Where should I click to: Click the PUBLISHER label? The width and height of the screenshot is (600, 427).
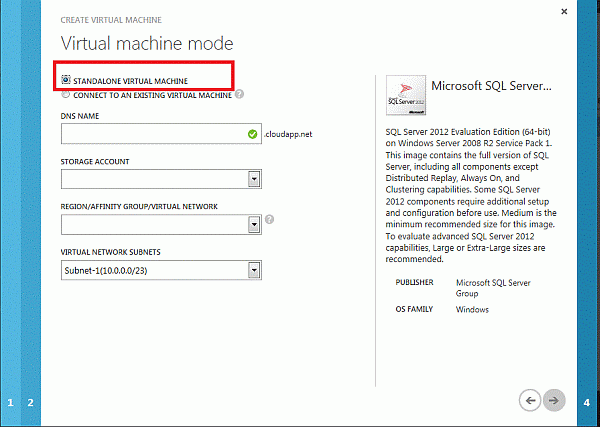click(x=414, y=282)
